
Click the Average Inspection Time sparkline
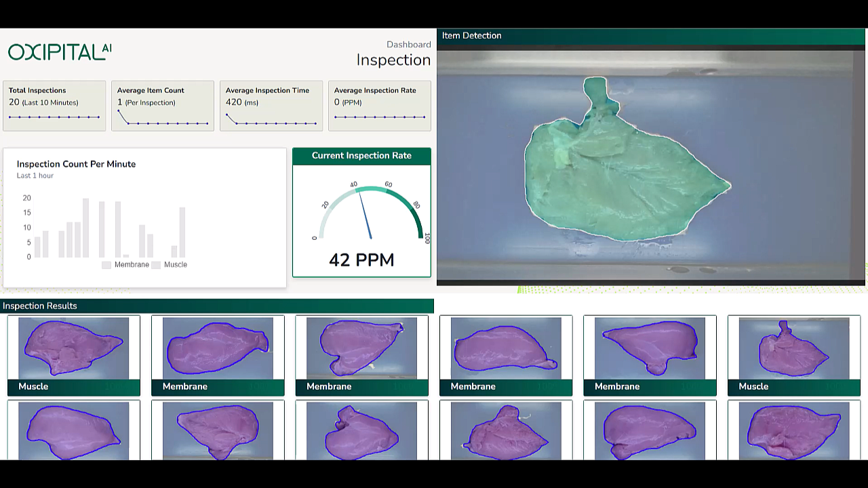click(x=271, y=122)
